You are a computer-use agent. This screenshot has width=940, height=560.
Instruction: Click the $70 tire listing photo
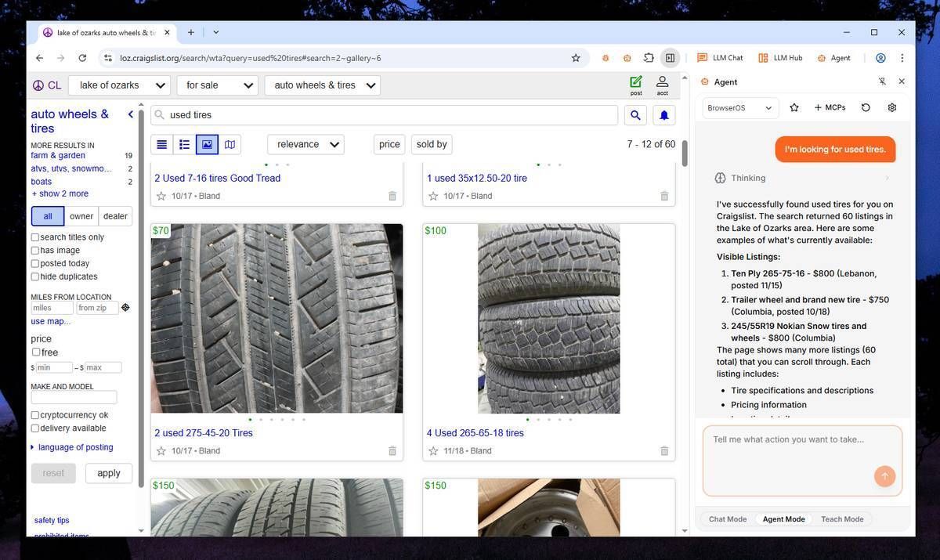pyautogui.click(x=277, y=318)
